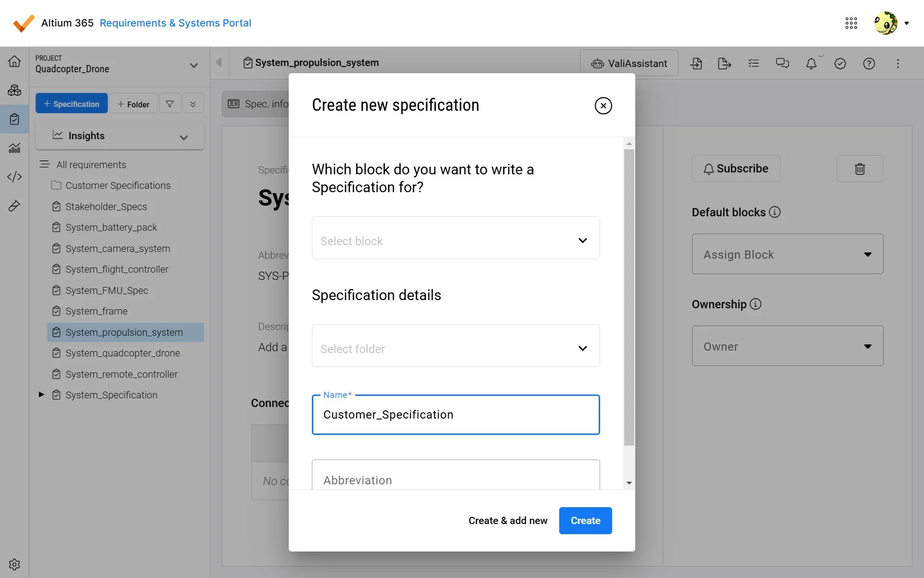924x578 pixels.
Task: Expand the System_Specification tree arrow
Action: point(41,394)
